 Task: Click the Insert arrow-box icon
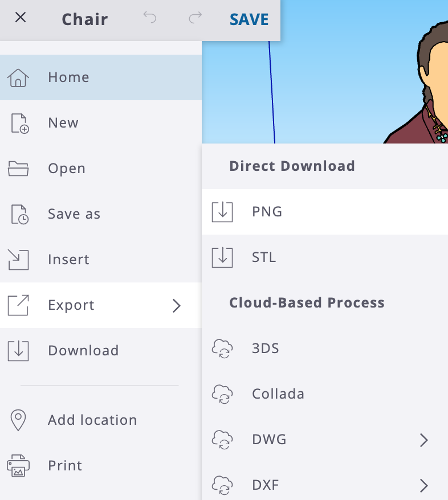click(18, 260)
